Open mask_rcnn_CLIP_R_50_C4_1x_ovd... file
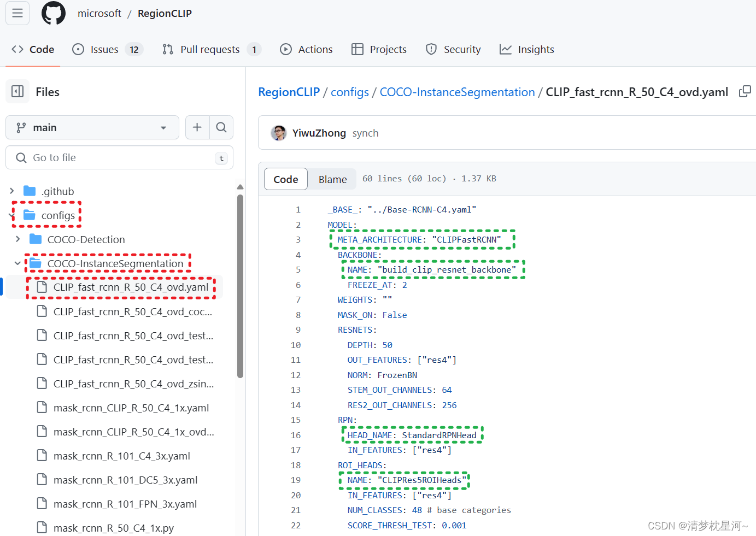Viewport: 756px width, 536px height. pyautogui.click(x=134, y=432)
